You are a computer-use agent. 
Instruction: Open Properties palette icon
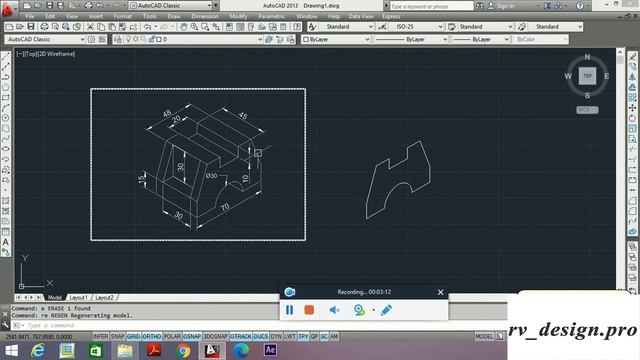[229, 27]
